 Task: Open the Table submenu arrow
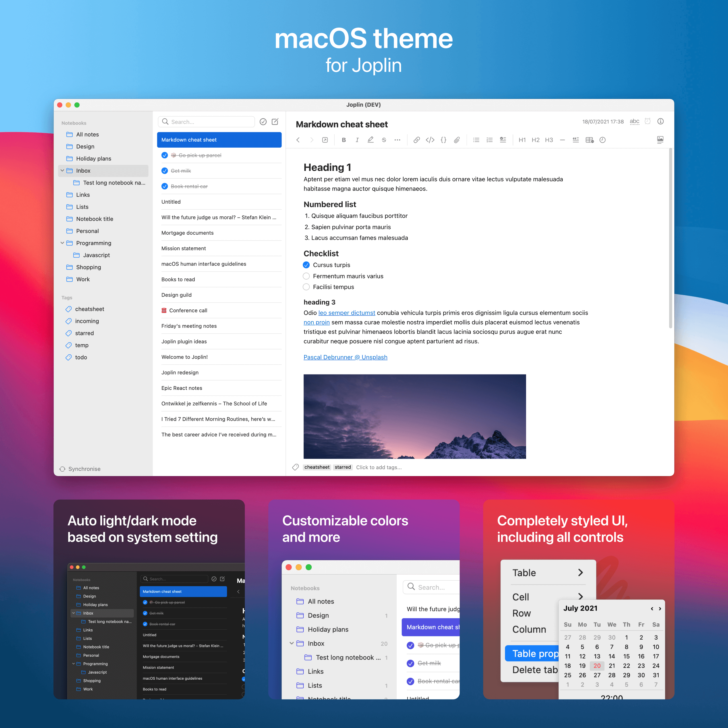pos(581,572)
